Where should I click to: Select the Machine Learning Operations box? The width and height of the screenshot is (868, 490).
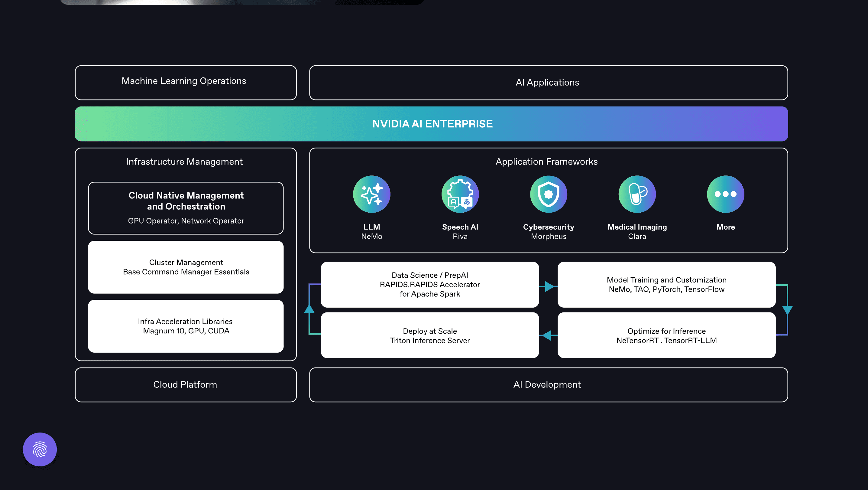[x=186, y=82]
